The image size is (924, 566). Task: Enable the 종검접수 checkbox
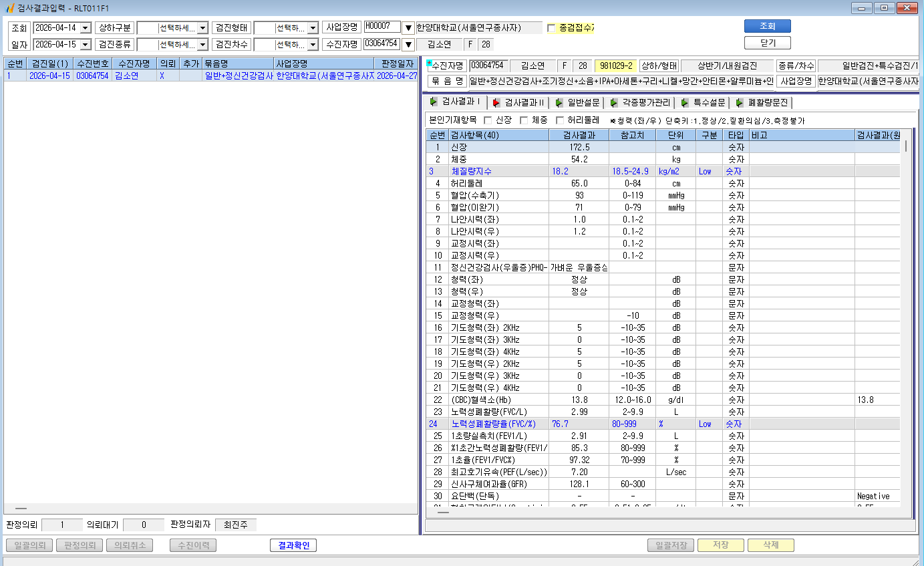tap(551, 28)
